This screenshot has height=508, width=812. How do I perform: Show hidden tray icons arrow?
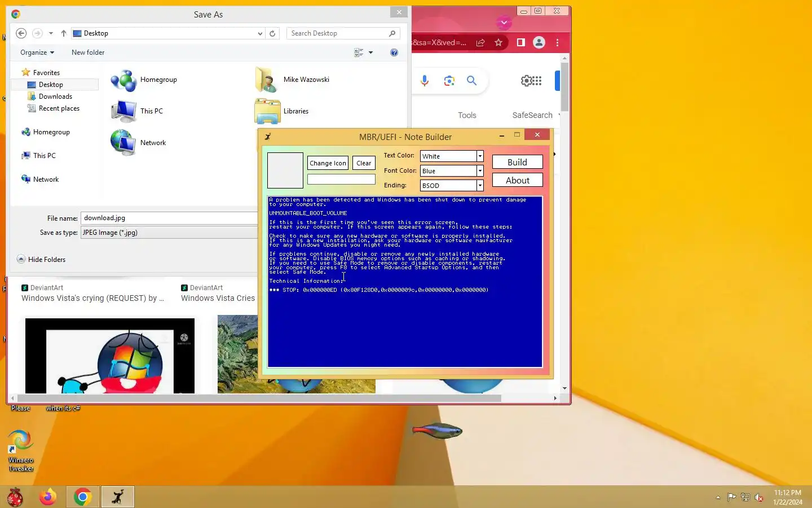(718, 497)
